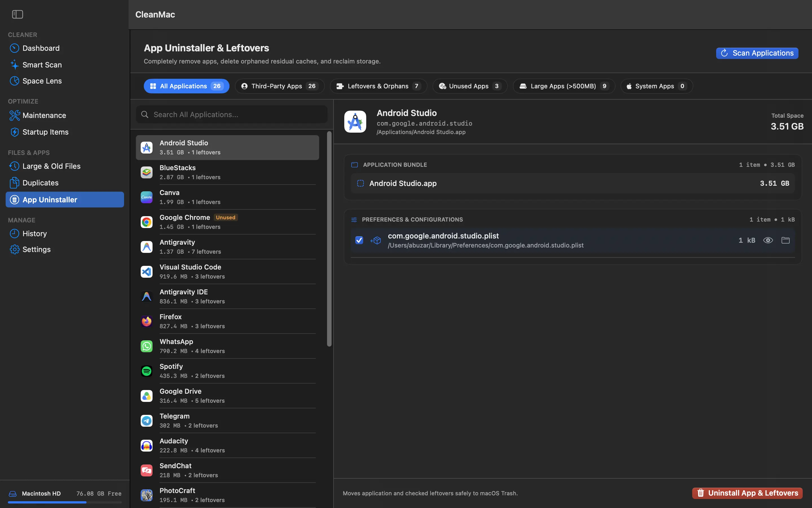Select BlueStacks app in list
Image resolution: width=812 pixels, height=508 pixels.
[227, 172]
